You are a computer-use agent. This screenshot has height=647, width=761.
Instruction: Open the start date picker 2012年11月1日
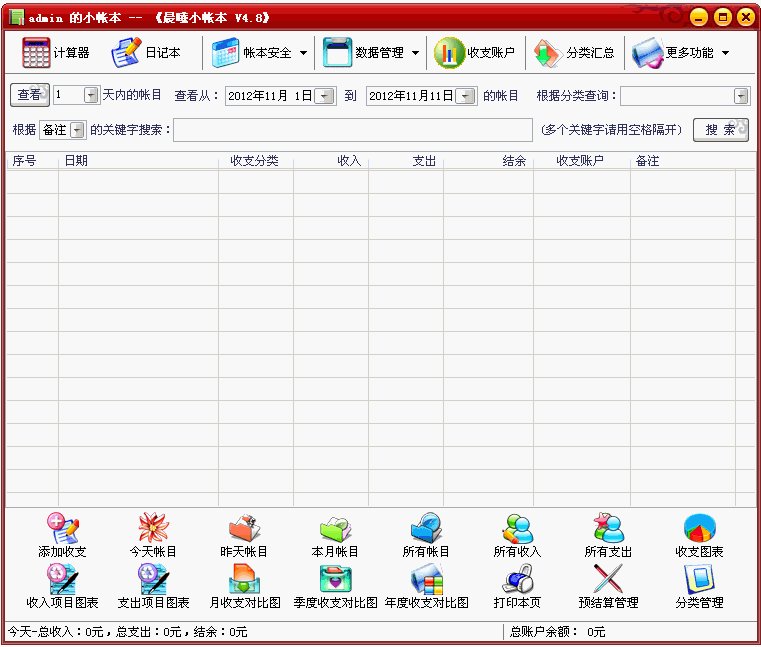[x=324, y=96]
